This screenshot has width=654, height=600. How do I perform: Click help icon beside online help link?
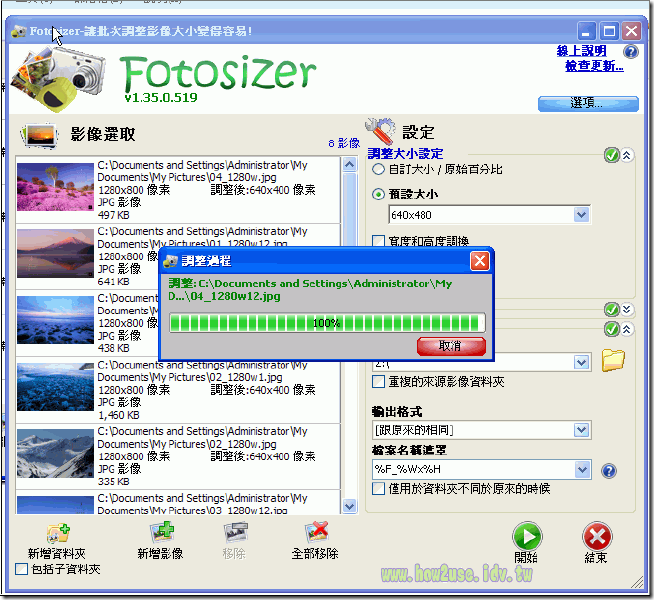pos(630,52)
